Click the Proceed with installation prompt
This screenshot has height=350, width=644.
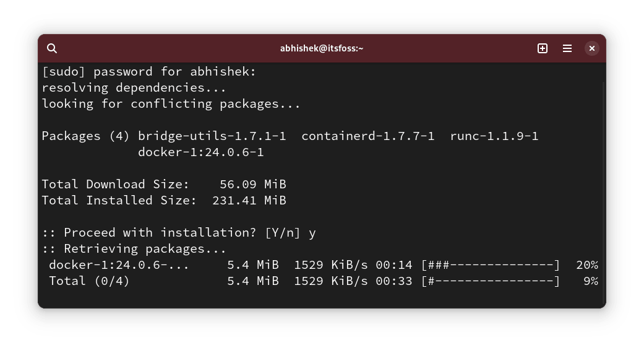point(179,233)
